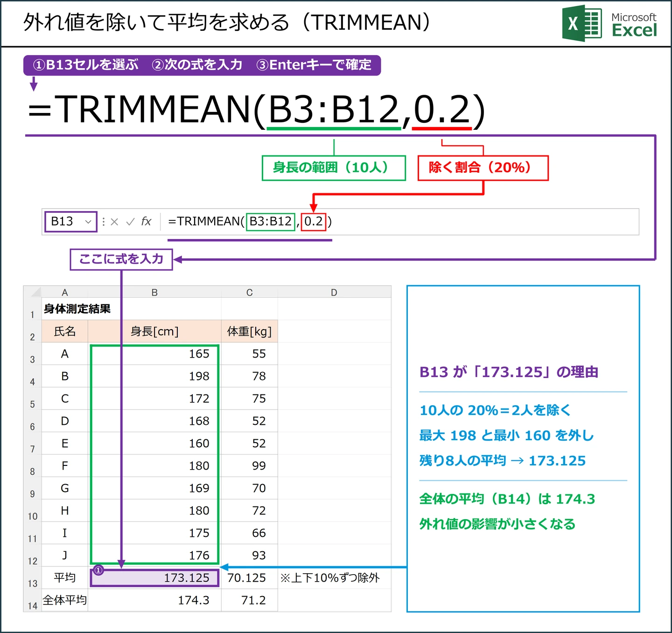Screen dimensions: 672x633
Task: Click name cell F
Action: (65, 466)
